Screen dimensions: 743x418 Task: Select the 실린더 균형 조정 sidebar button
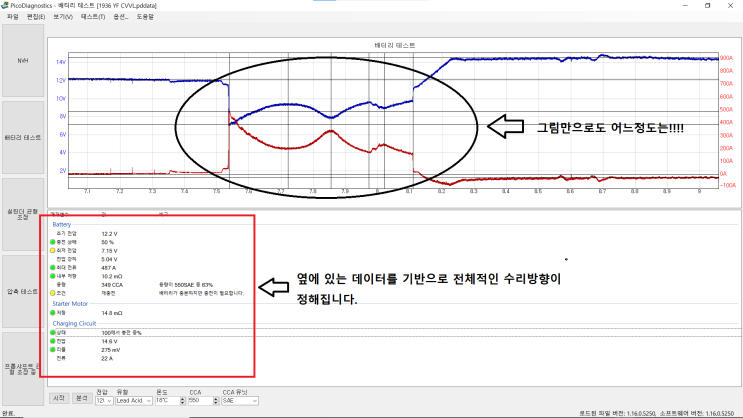click(23, 214)
